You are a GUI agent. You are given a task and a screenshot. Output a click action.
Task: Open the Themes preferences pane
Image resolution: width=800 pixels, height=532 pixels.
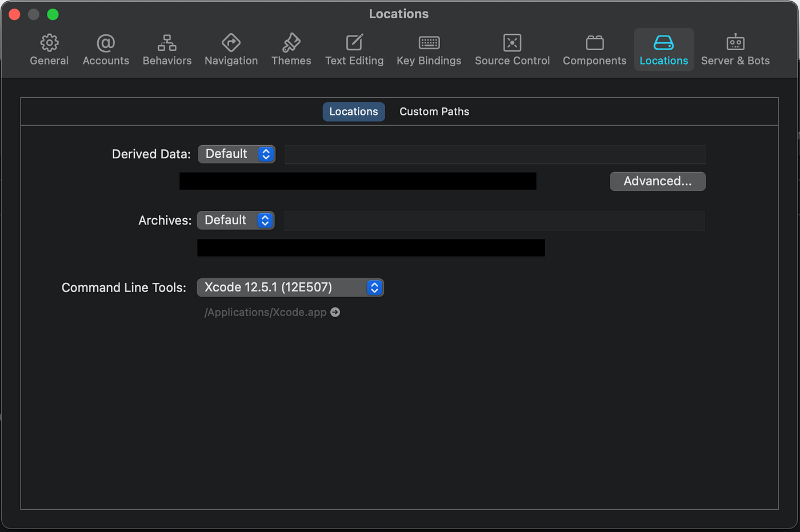pyautogui.click(x=291, y=50)
